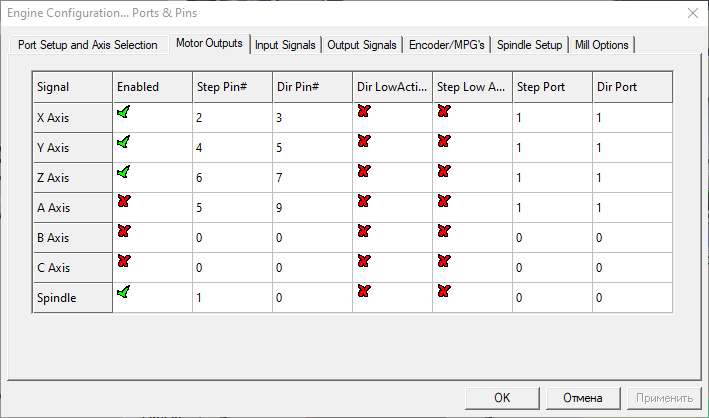
Task: Toggle the Spindle Enabled green checkmark
Action: coord(124,292)
